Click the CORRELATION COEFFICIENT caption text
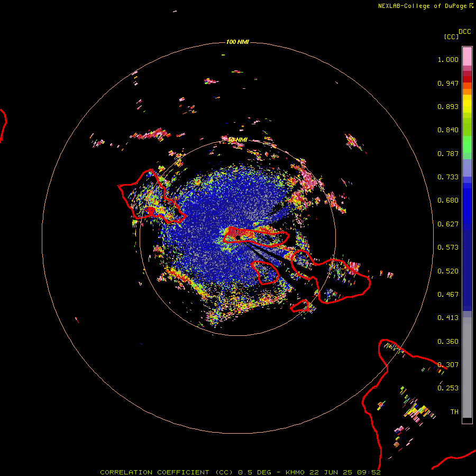Screen dimensions: 476x476 coord(154,472)
